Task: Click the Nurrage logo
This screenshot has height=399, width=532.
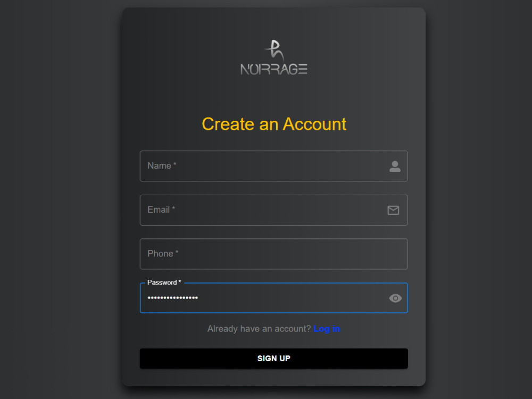Action: coord(274,57)
